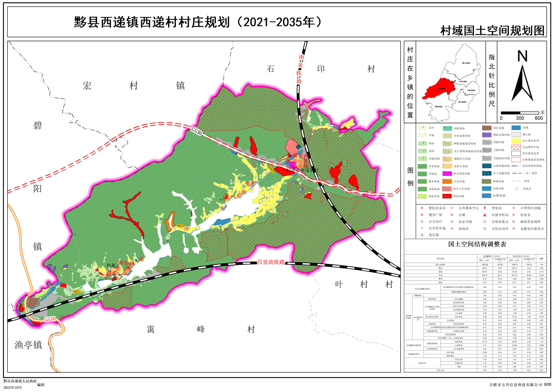
Task: Click the upper G530 road label
Action: (x=197, y=132)
